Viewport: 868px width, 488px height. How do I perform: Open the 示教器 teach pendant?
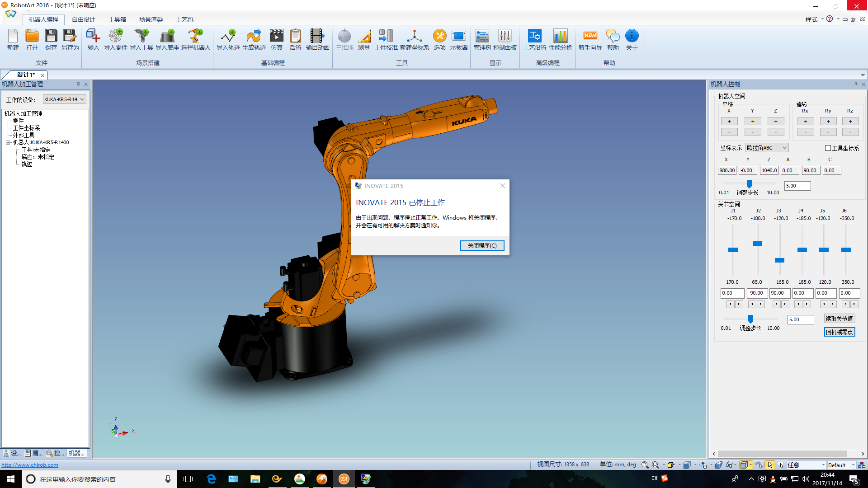point(459,40)
